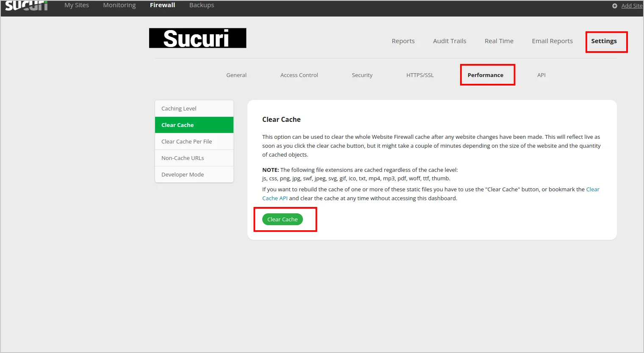Click the green Clear Cache button
The width and height of the screenshot is (644, 353).
point(283,219)
